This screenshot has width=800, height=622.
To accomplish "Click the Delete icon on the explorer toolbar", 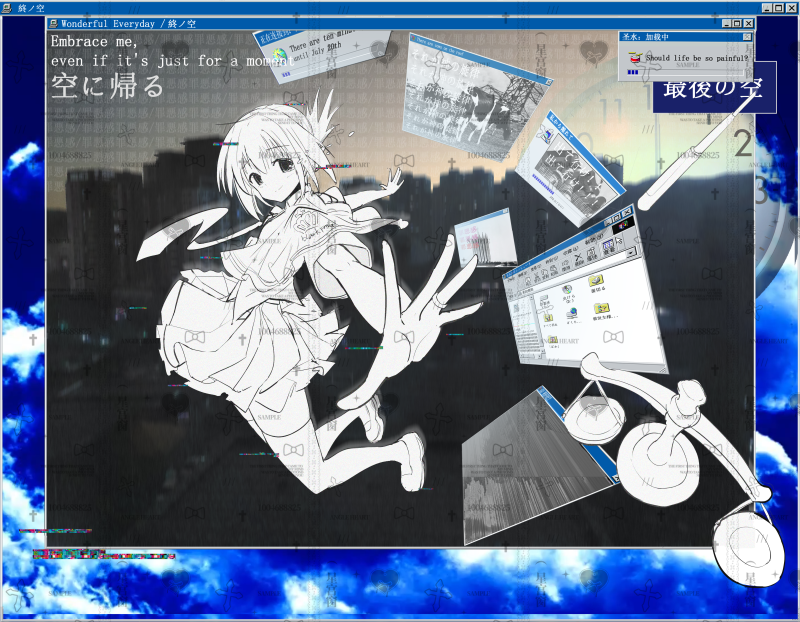I will [578, 258].
